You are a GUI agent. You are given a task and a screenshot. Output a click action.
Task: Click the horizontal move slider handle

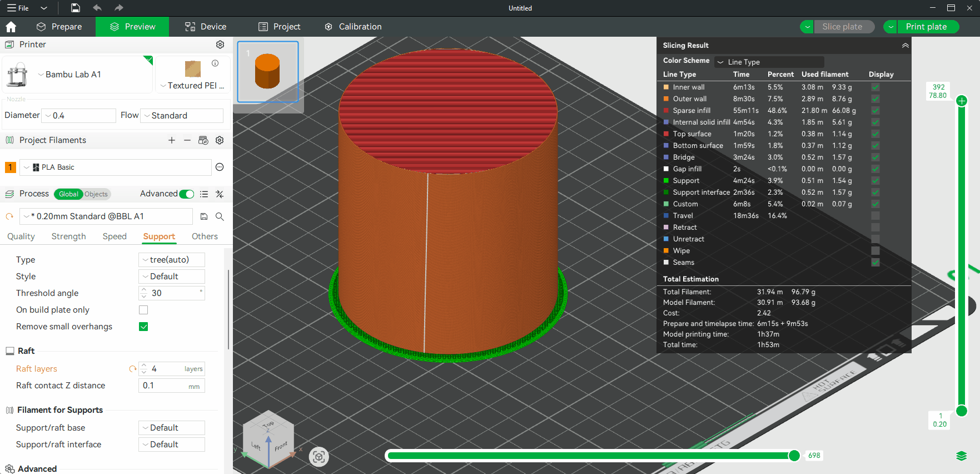pyautogui.click(x=794, y=456)
